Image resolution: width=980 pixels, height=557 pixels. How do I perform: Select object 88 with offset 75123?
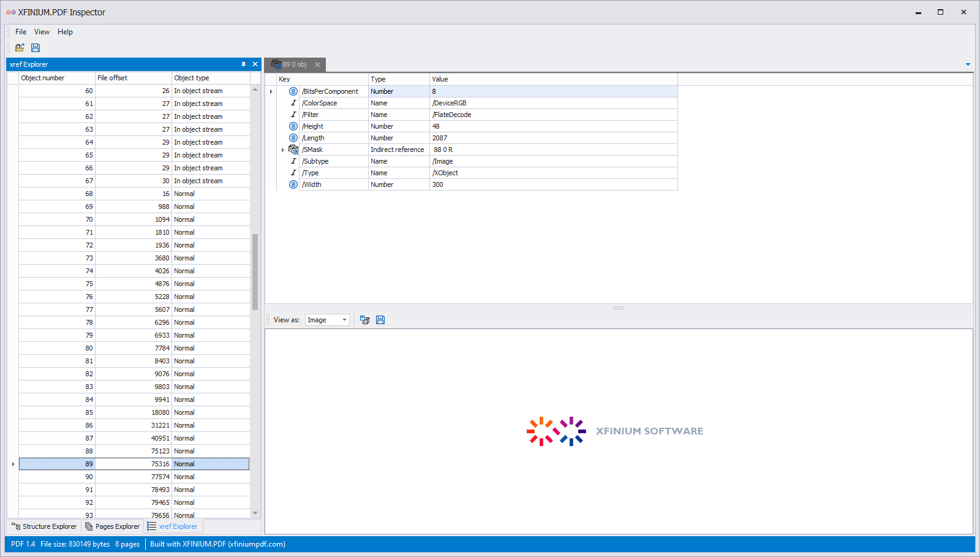point(134,451)
